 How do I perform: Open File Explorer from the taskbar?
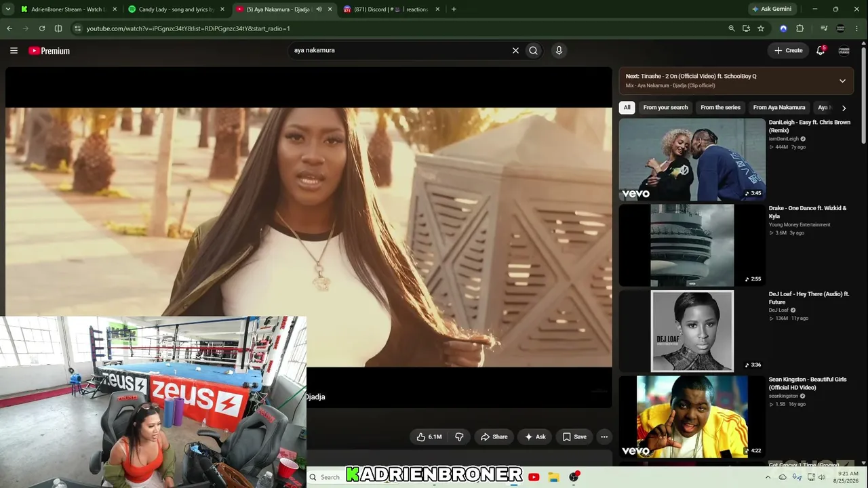(554, 477)
